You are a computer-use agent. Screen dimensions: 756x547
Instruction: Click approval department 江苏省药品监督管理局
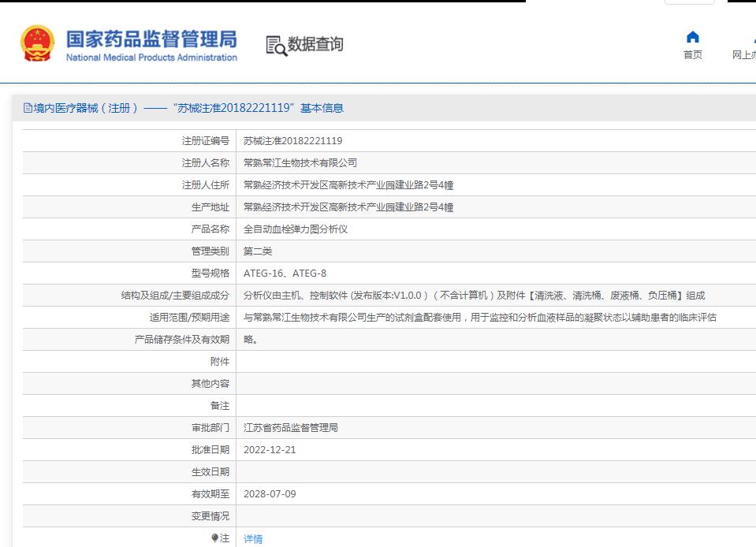(x=291, y=427)
